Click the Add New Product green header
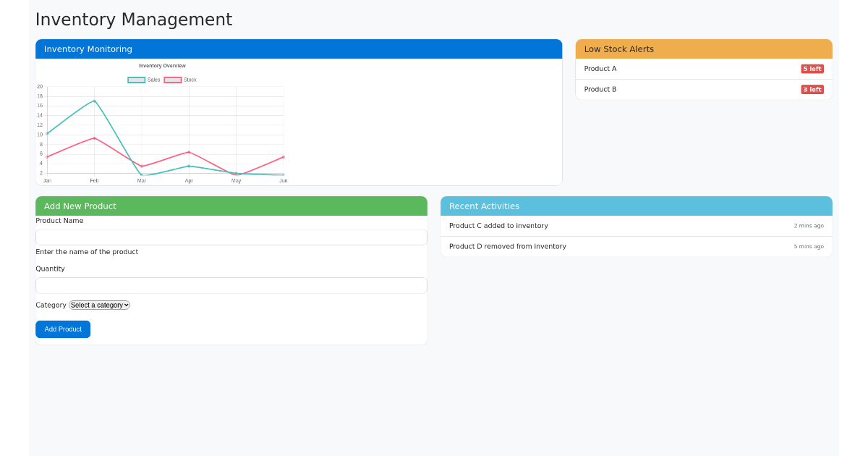Screen dimensions: 868x456 coord(80,206)
